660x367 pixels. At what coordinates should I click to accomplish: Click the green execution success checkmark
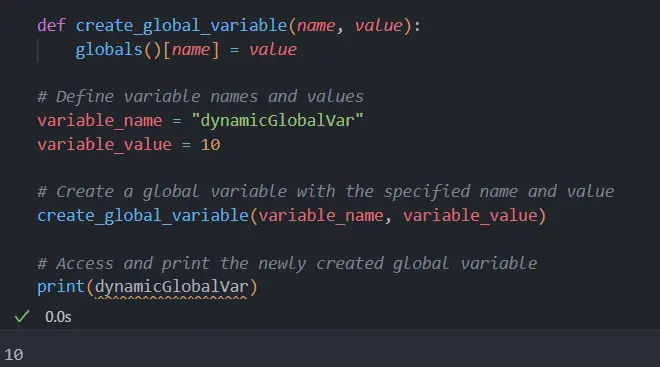22,316
